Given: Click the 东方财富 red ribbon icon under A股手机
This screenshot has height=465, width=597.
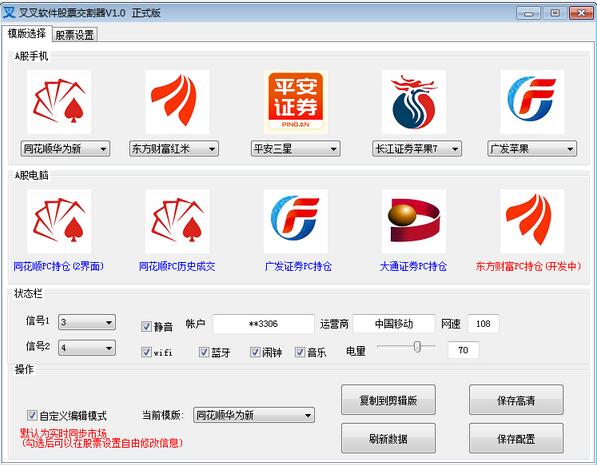Looking at the screenshot, I should point(177,102).
